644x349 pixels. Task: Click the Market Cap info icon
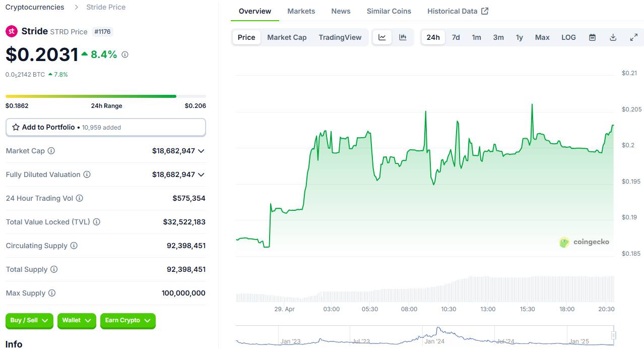pos(51,151)
